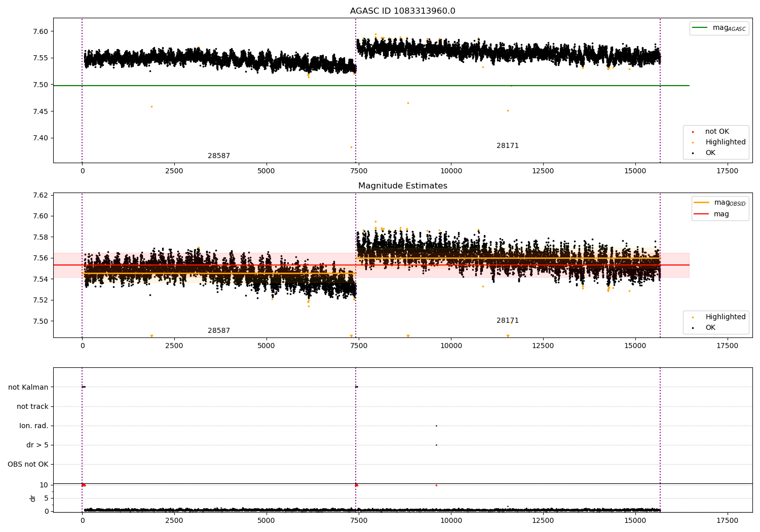Select the 'not OK' legend entry
The image size is (760, 532).
(x=717, y=132)
